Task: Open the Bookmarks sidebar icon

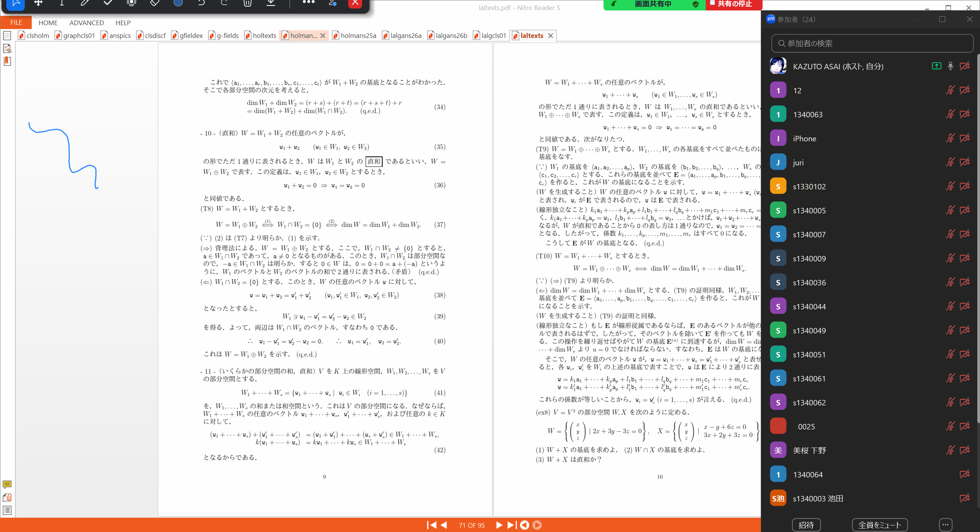Action: click(x=7, y=61)
